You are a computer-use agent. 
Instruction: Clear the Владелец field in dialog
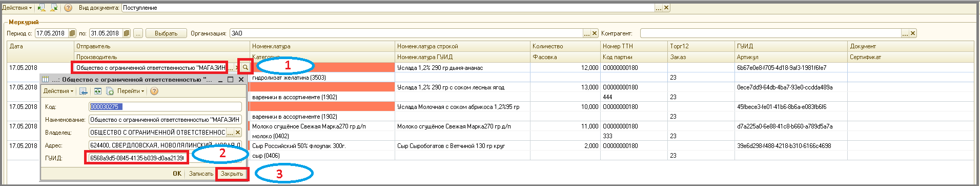pyautogui.click(x=238, y=133)
